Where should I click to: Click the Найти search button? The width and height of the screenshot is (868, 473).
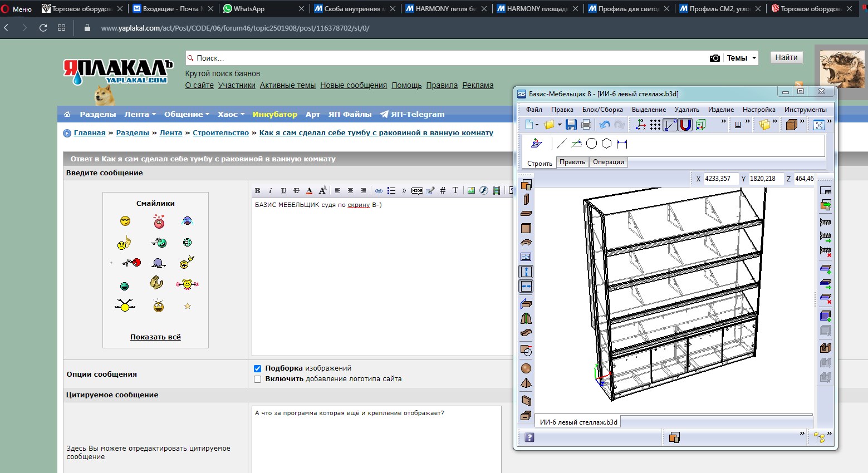click(786, 57)
